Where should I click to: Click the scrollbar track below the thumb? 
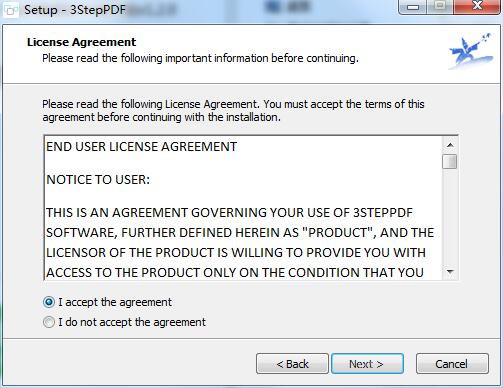click(x=450, y=217)
